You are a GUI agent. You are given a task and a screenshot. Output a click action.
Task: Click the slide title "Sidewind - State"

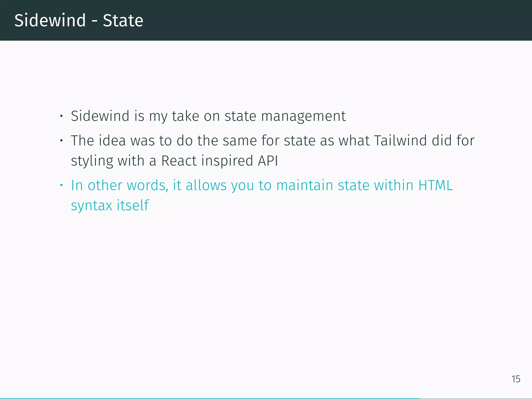[79, 20]
